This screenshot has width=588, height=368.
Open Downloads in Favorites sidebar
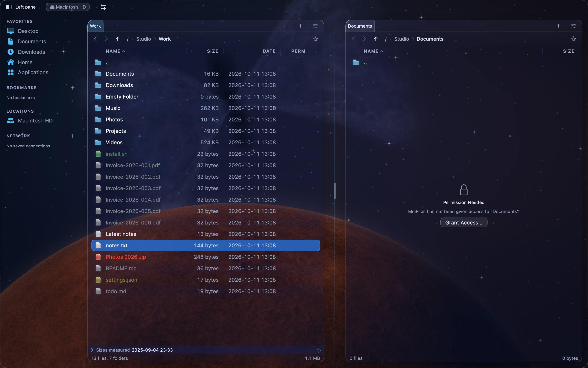tap(26, 52)
